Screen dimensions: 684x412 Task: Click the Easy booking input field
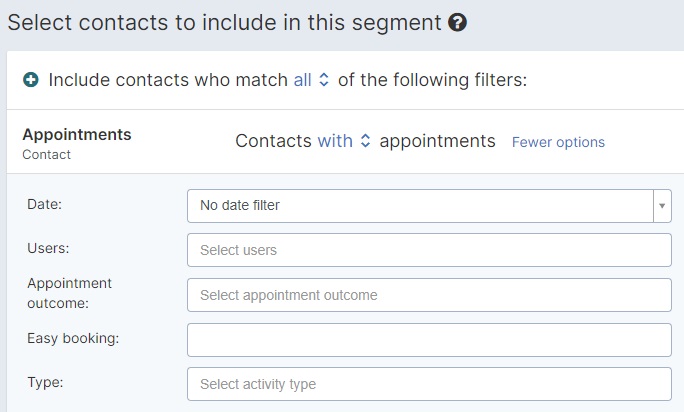[429, 340]
